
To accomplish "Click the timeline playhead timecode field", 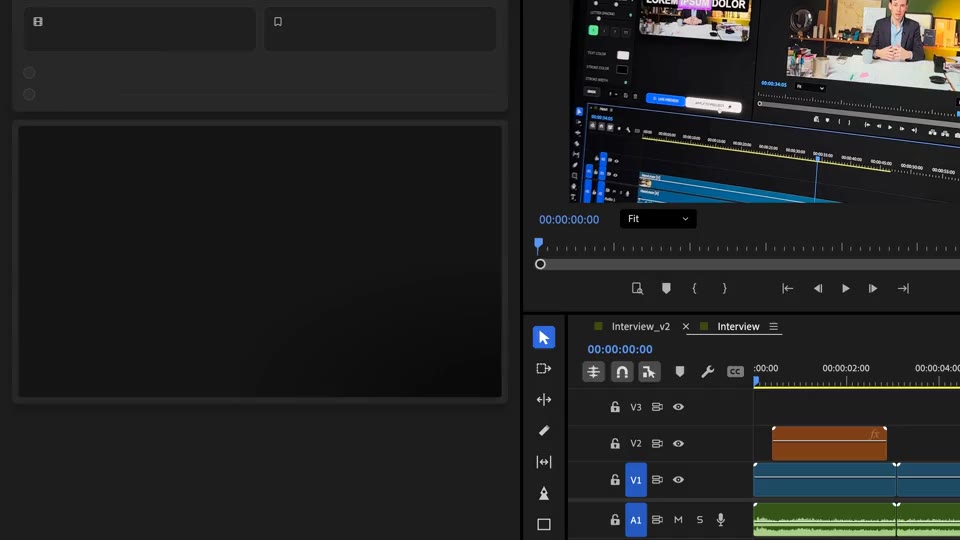I will (x=620, y=349).
